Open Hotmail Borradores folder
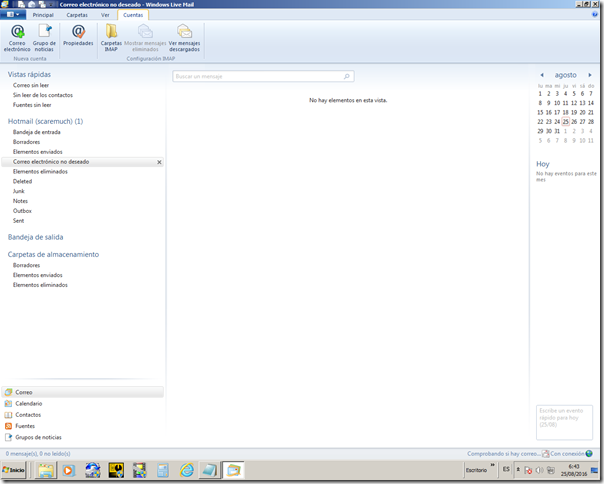The image size is (604, 484). [x=26, y=142]
